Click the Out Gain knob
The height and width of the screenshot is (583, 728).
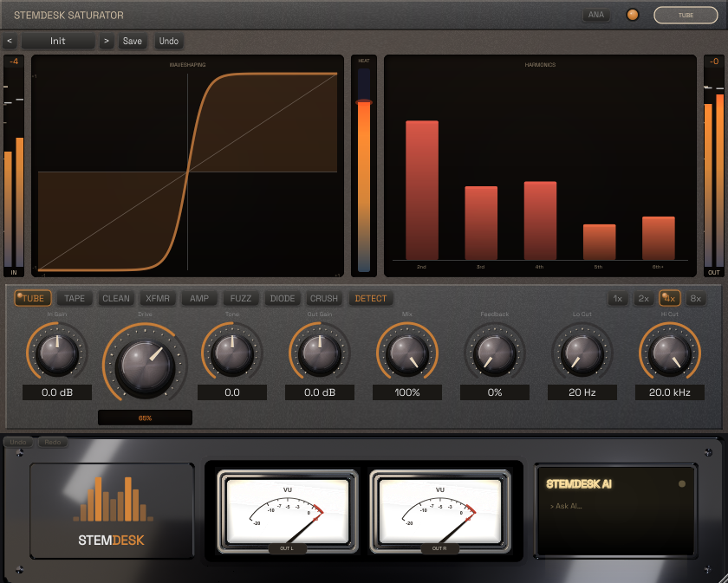point(320,353)
